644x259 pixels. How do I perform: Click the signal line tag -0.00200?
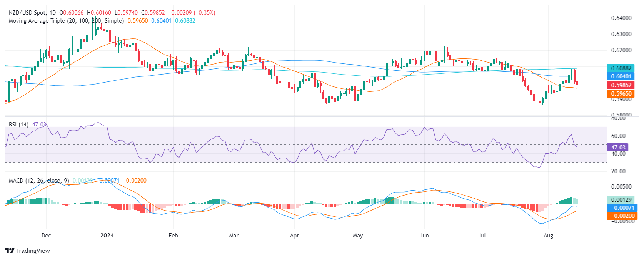621,216
